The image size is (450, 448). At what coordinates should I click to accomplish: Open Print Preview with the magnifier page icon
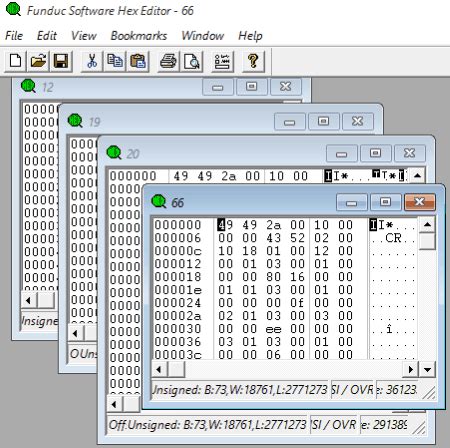click(x=192, y=61)
